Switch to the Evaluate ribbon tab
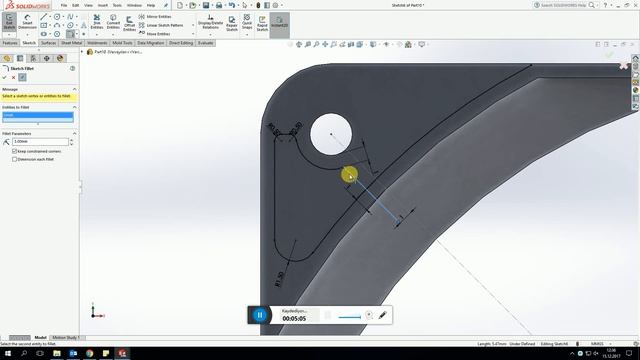 [x=205, y=43]
